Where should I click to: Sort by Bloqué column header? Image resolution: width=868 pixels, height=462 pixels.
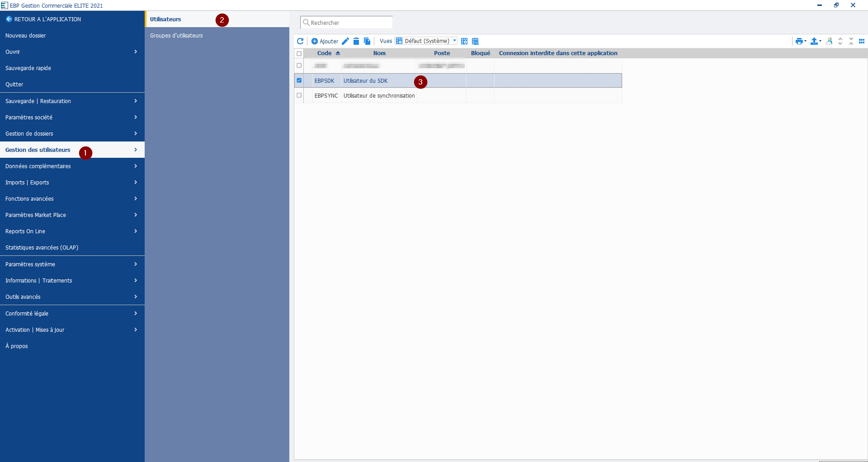click(480, 53)
